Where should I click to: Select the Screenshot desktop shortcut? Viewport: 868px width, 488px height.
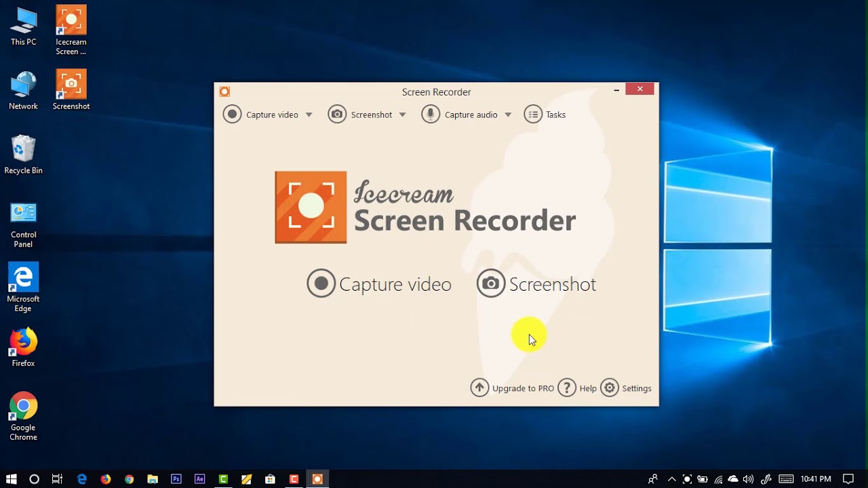[x=71, y=91]
